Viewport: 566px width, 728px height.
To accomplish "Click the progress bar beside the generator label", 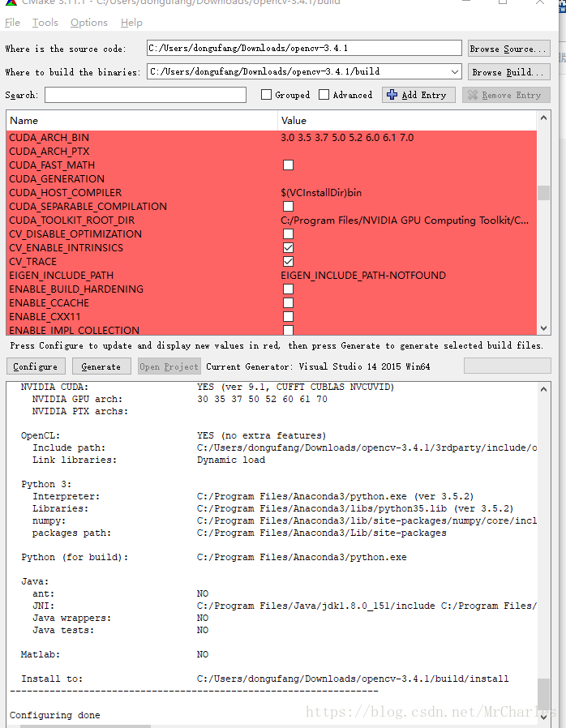I will (508, 366).
